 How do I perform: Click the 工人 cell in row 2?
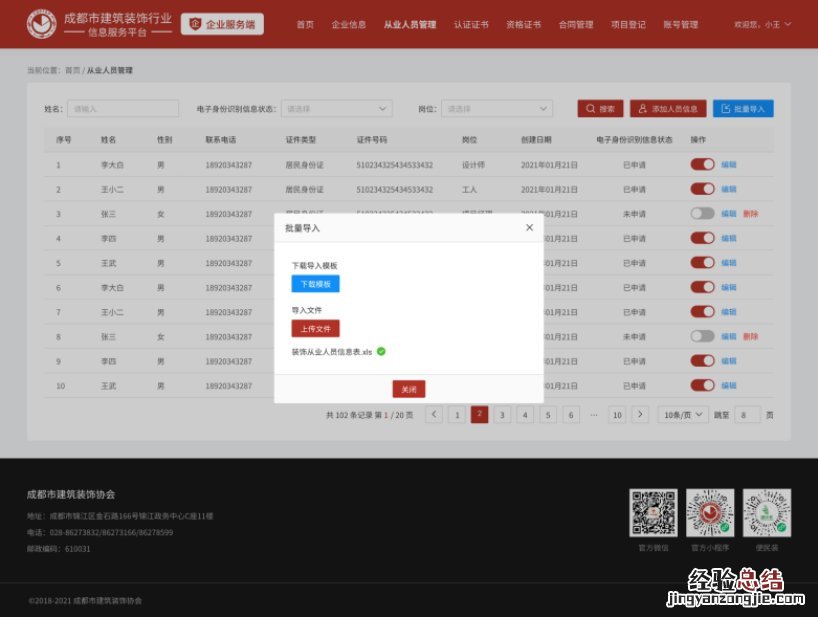tap(469, 189)
